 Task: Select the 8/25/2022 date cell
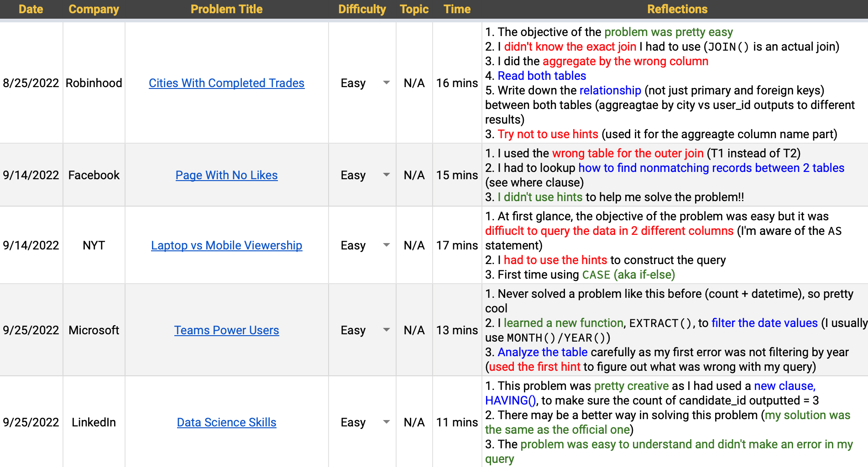coord(31,83)
